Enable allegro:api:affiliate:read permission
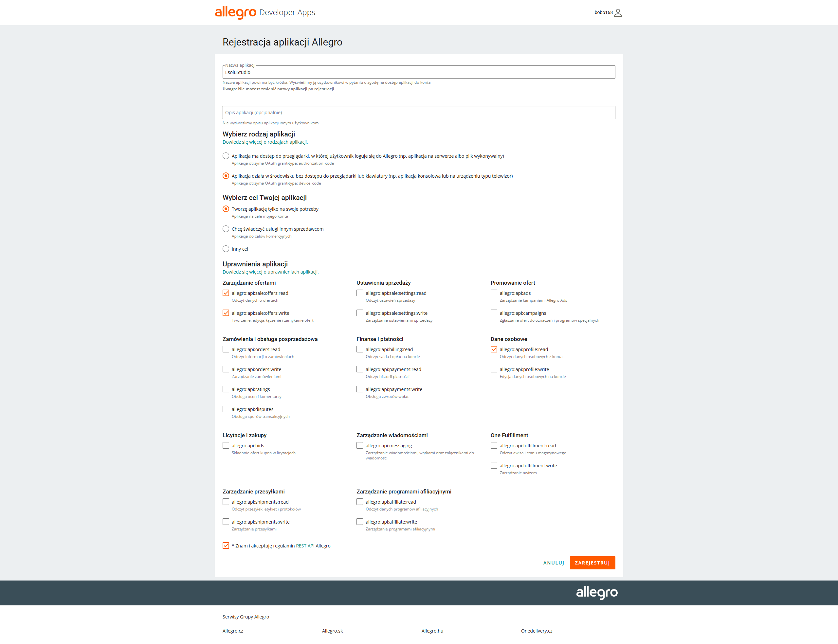The height and width of the screenshot is (644, 838). 359,502
